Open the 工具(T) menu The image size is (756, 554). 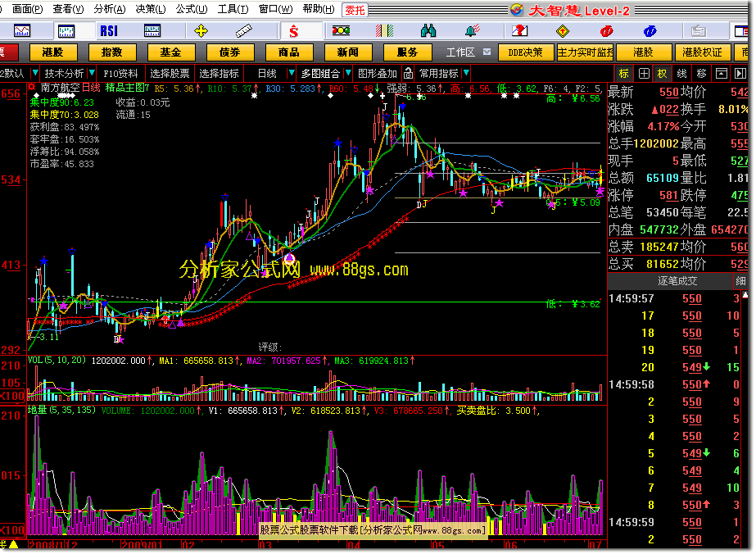[x=233, y=9]
